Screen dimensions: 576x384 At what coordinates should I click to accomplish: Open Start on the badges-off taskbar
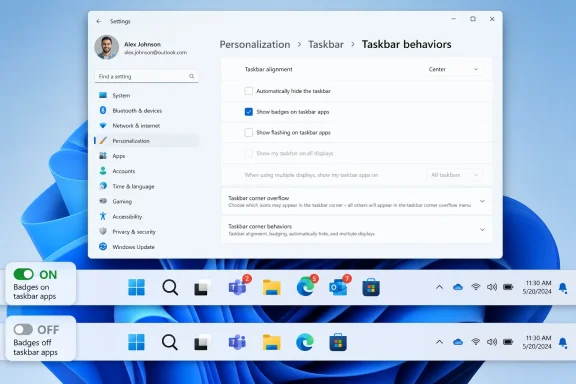(x=136, y=342)
